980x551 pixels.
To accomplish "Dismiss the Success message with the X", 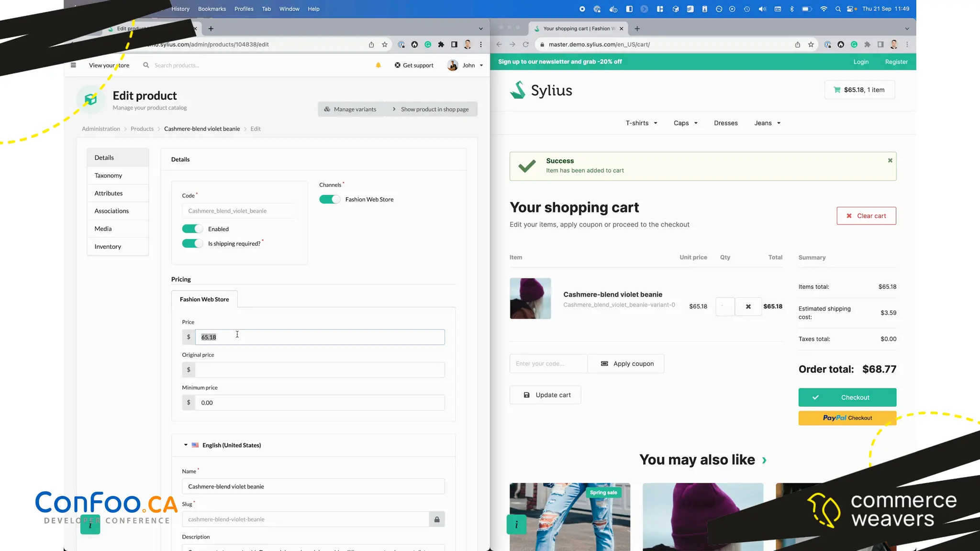I will (x=890, y=161).
